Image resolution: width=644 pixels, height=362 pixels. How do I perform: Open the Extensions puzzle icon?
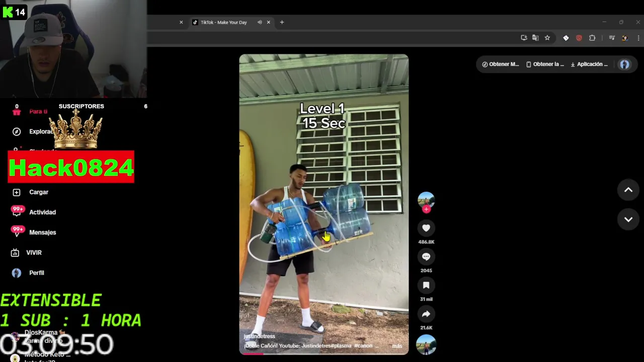click(592, 38)
